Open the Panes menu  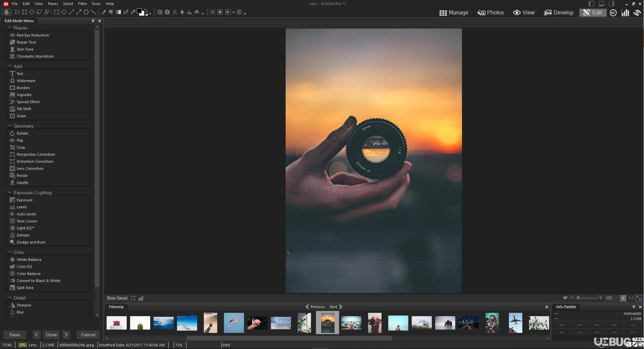pos(53,4)
